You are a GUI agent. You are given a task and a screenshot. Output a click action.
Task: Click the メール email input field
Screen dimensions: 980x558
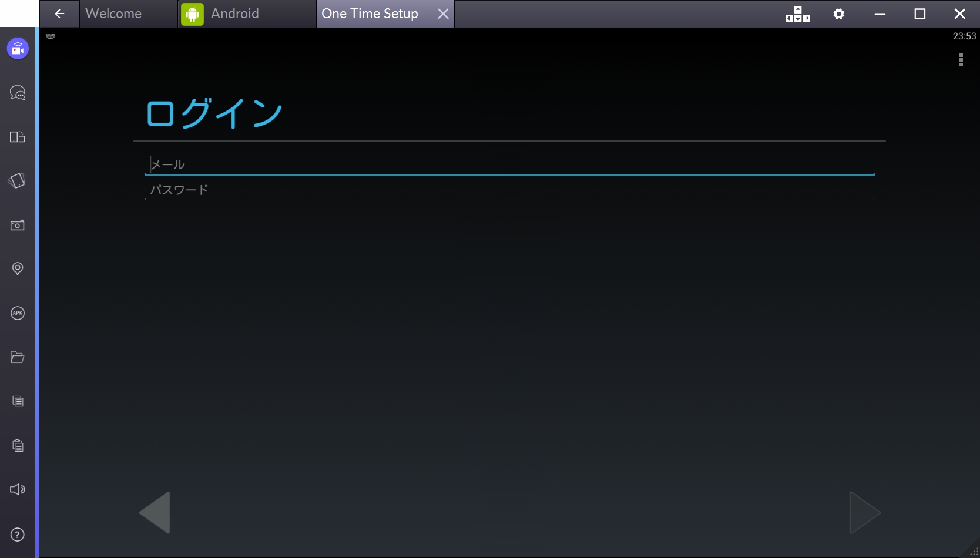click(x=509, y=164)
